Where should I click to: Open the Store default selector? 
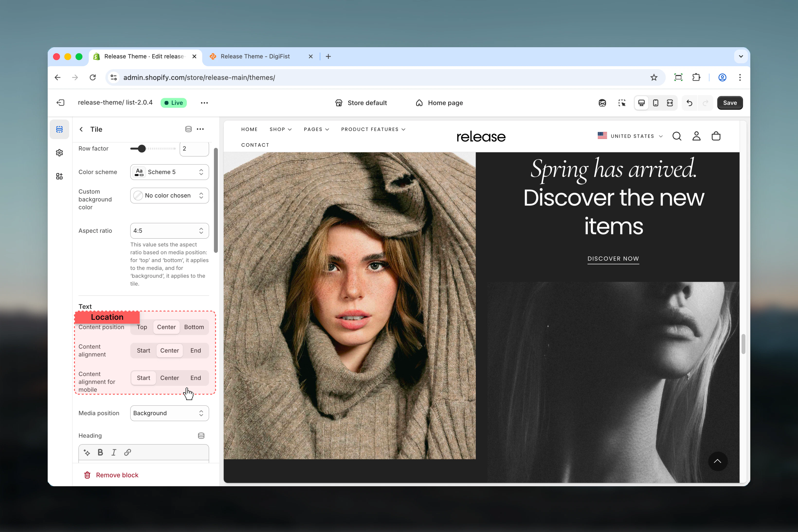(x=361, y=103)
